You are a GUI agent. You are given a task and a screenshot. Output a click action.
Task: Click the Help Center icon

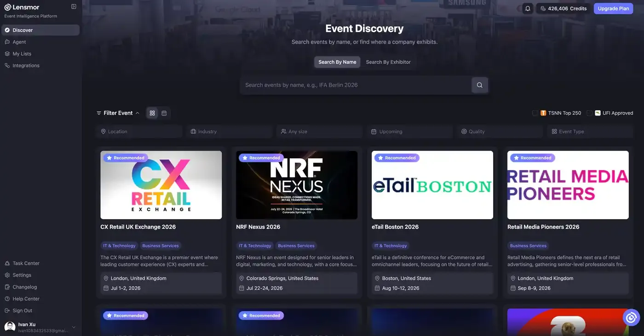click(7, 299)
